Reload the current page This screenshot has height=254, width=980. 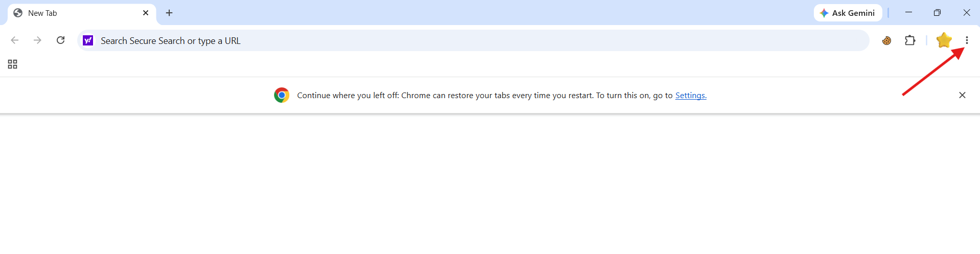[60, 40]
